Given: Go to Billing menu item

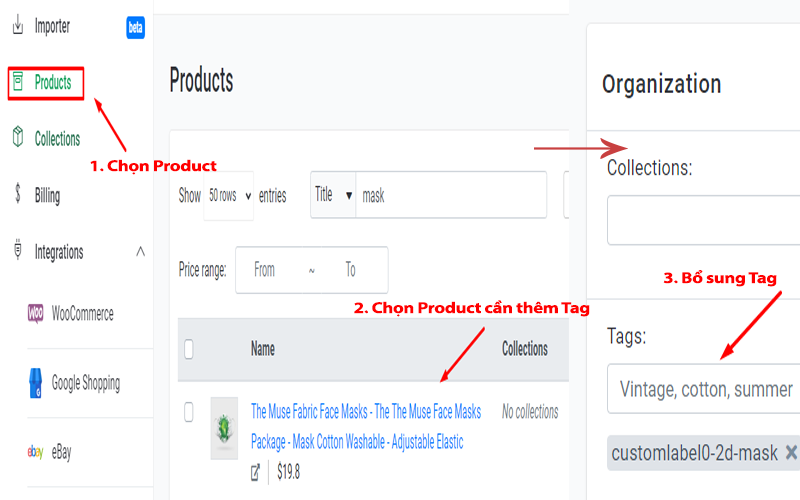Looking at the screenshot, I should [47, 195].
